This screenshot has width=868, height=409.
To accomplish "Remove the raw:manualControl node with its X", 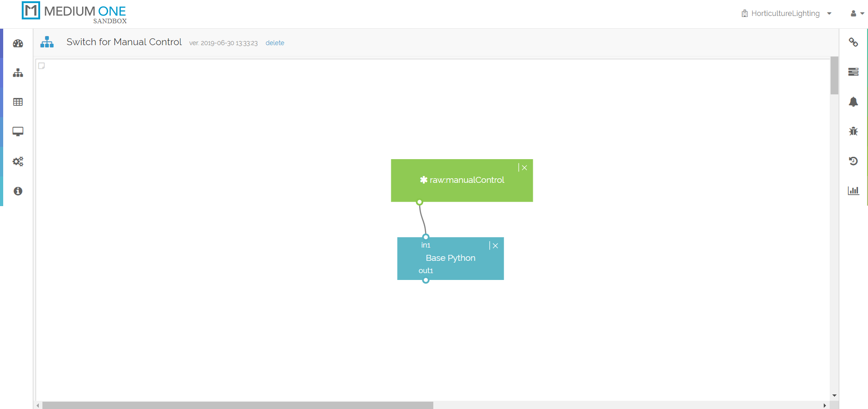I will click(x=525, y=168).
